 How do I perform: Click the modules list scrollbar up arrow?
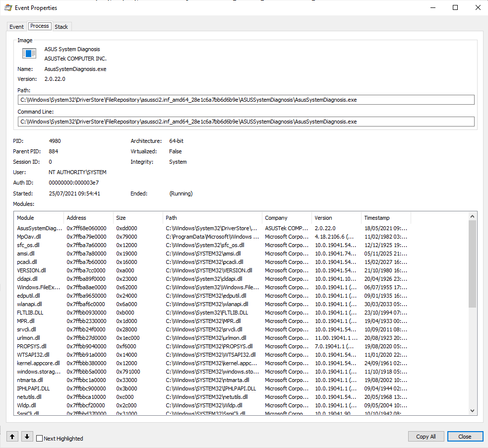pyautogui.click(x=472, y=216)
